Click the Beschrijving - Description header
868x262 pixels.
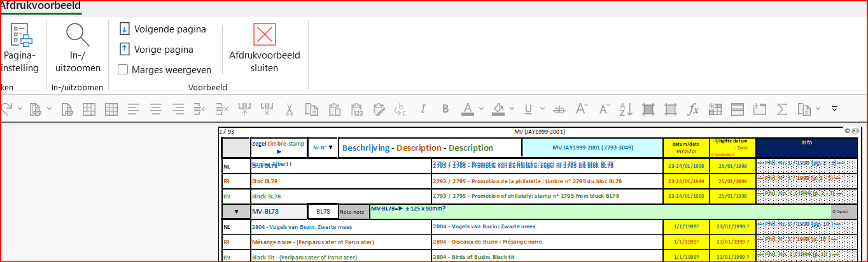point(417,148)
